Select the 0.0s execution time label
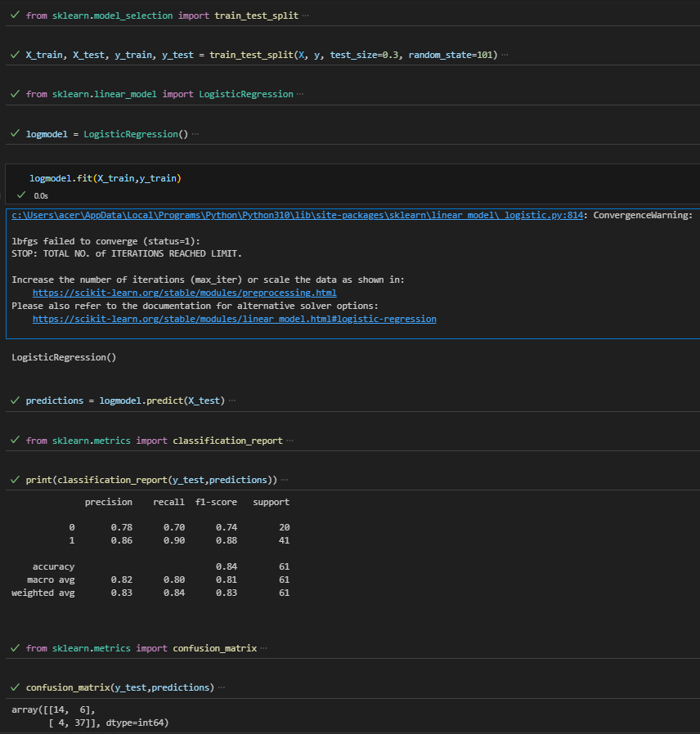700x734 pixels. (x=41, y=195)
